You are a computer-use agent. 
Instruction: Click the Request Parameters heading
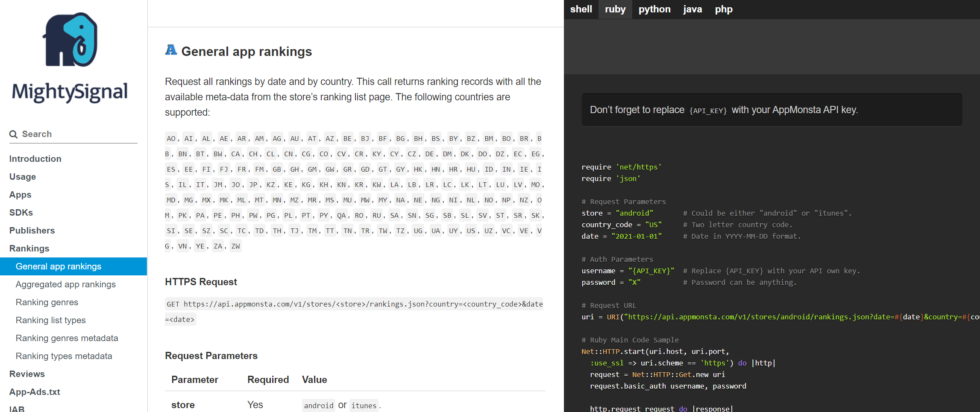pyautogui.click(x=211, y=356)
